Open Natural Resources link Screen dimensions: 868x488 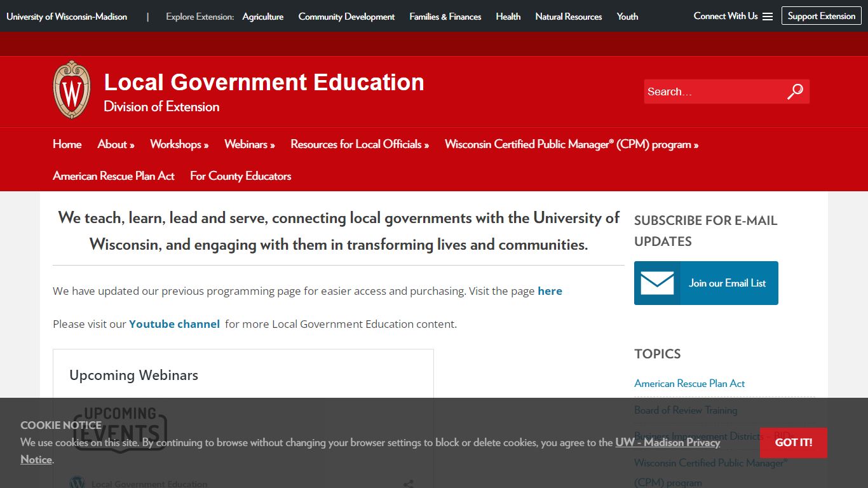569,17
